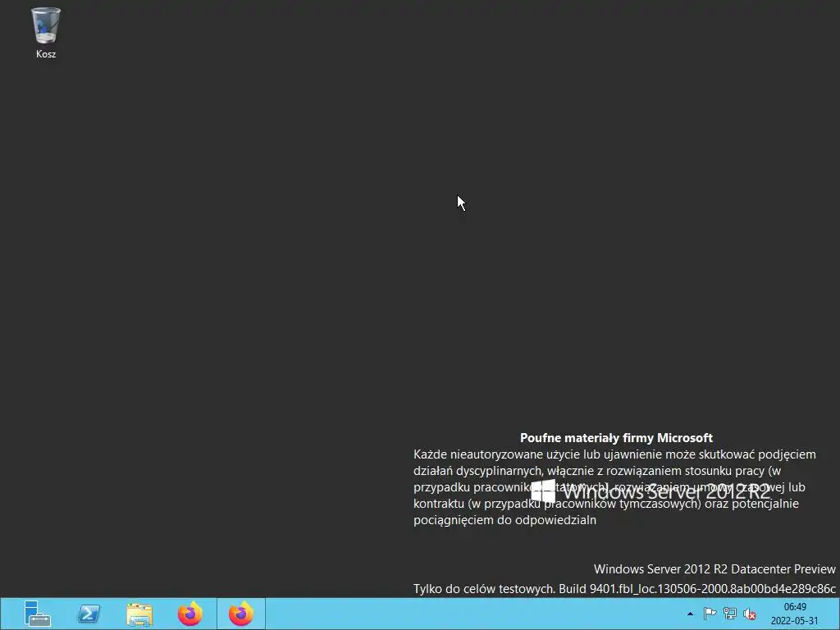Select the Kosz recycle bin desktop icon
Screen dimensions: 840x630
(46, 32)
